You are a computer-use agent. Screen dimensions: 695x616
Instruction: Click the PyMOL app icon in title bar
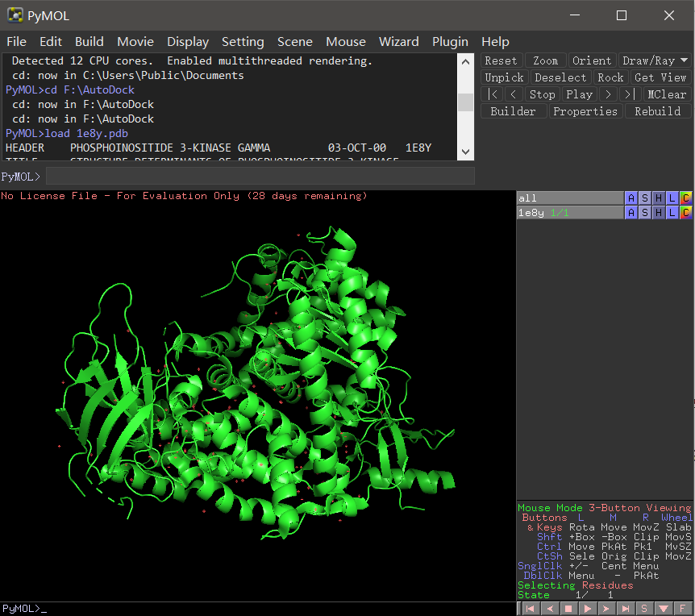15,15
